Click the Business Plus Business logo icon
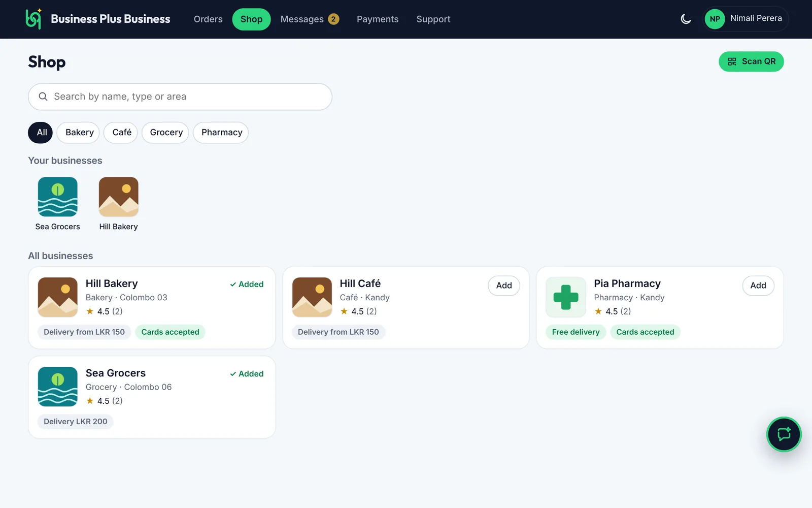 [33, 19]
